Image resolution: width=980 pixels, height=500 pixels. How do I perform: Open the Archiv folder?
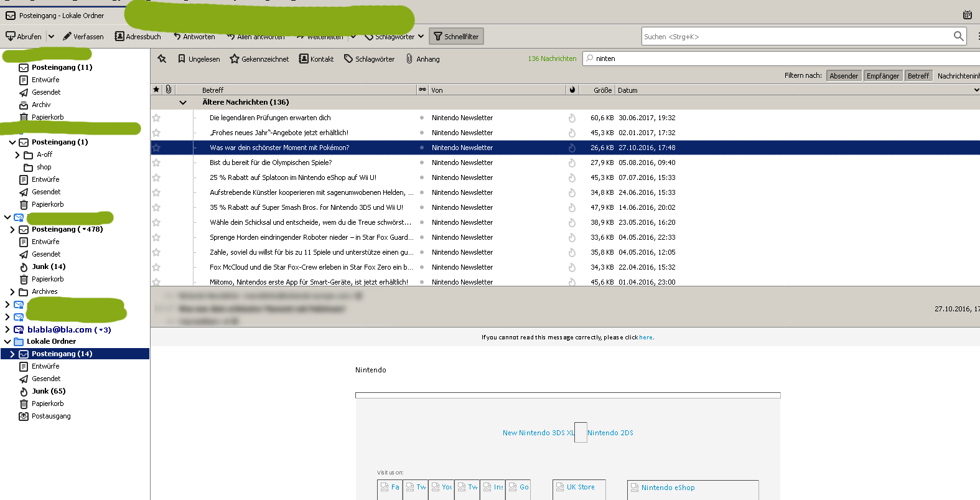pos(41,105)
